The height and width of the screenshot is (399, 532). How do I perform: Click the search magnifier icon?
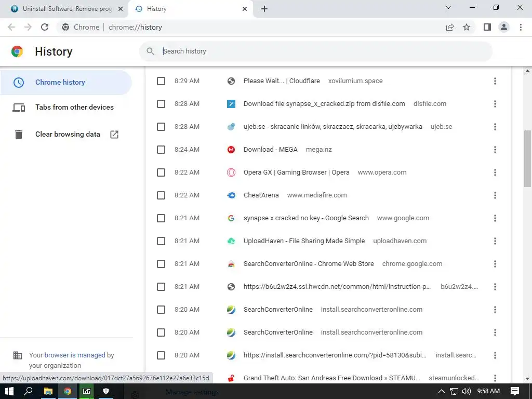click(150, 51)
